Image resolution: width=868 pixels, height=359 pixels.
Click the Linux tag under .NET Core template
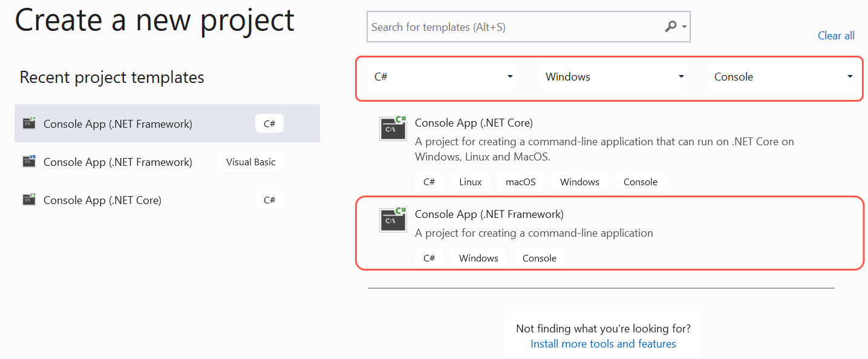pos(470,182)
